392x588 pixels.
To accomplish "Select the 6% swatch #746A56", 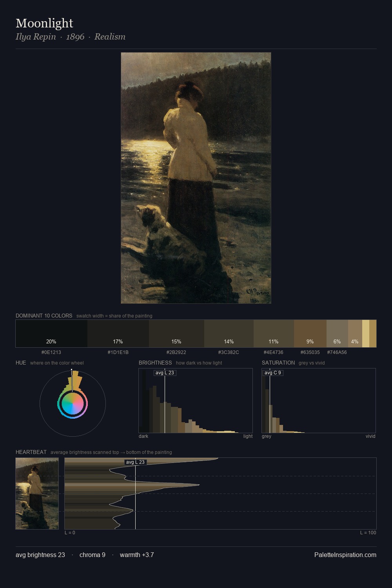I will pyautogui.click(x=337, y=334).
